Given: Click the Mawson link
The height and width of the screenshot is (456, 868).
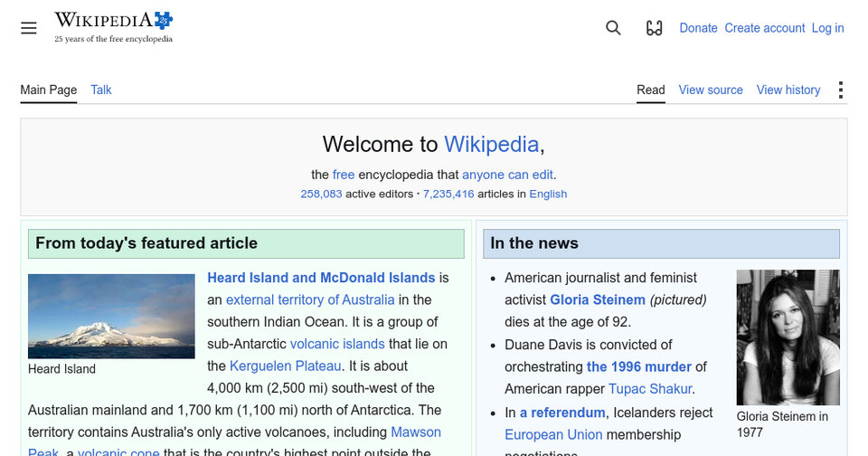Looking at the screenshot, I should [416, 432].
